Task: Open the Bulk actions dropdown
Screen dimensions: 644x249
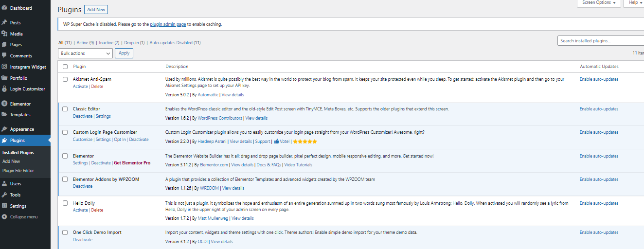Action: point(85,53)
